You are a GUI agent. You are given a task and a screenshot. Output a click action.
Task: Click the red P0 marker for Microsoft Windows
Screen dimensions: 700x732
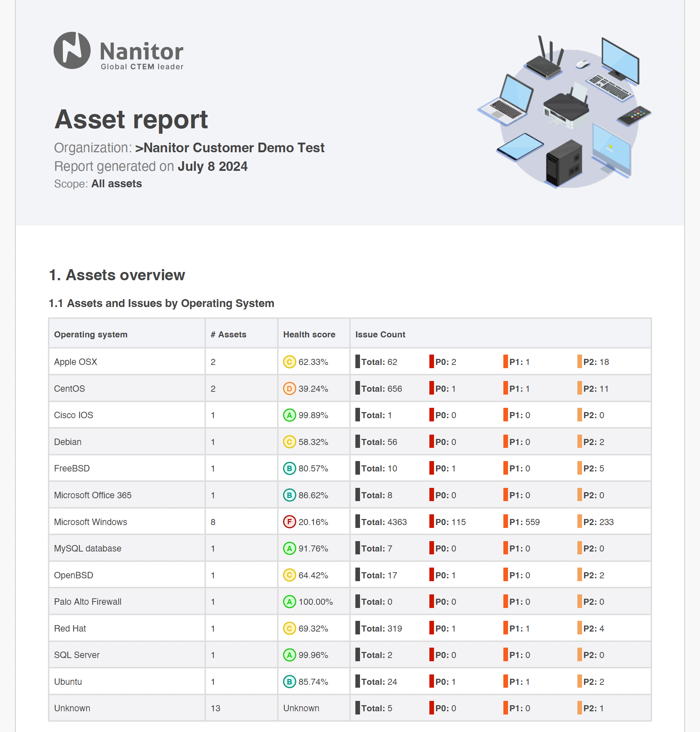(432, 521)
